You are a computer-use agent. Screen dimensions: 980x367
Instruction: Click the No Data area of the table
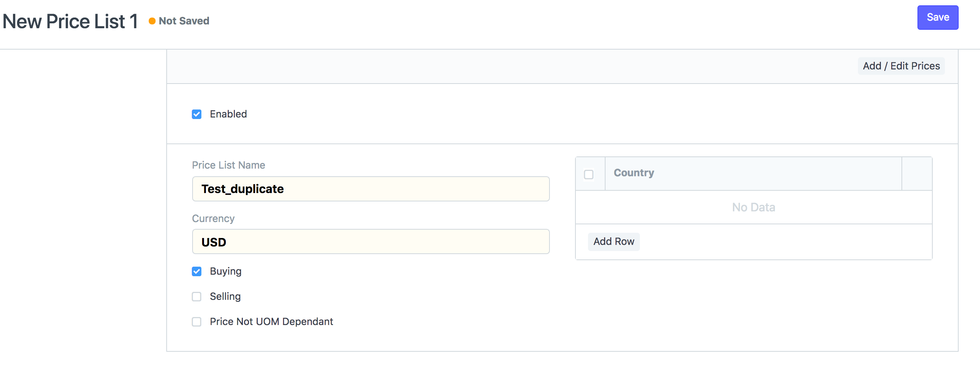(753, 207)
